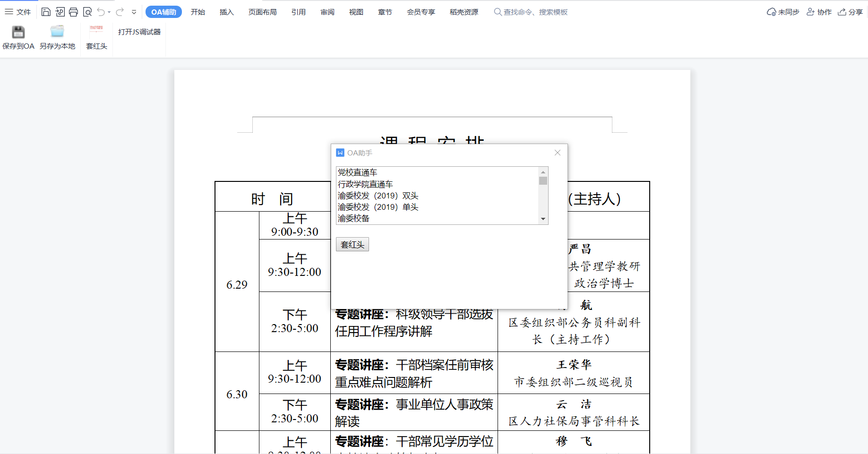Select the 审阅 ribbon tab
868x454 pixels.
coord(327,12)
